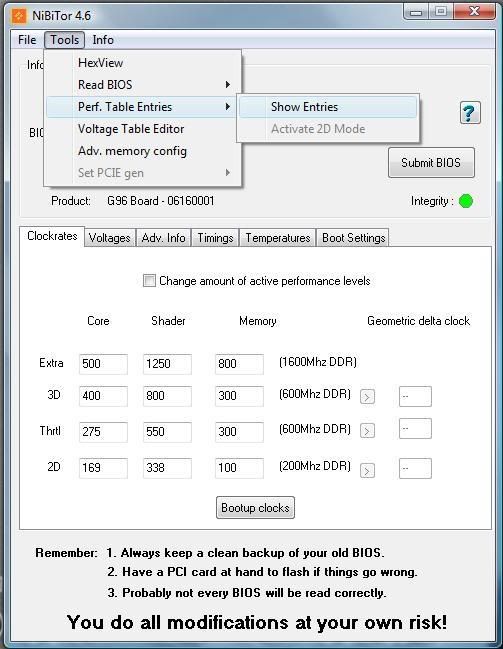This screenshot has height=649, width=503.
Task: Switch to the Boot Settings tab
Action: (353, 238)
